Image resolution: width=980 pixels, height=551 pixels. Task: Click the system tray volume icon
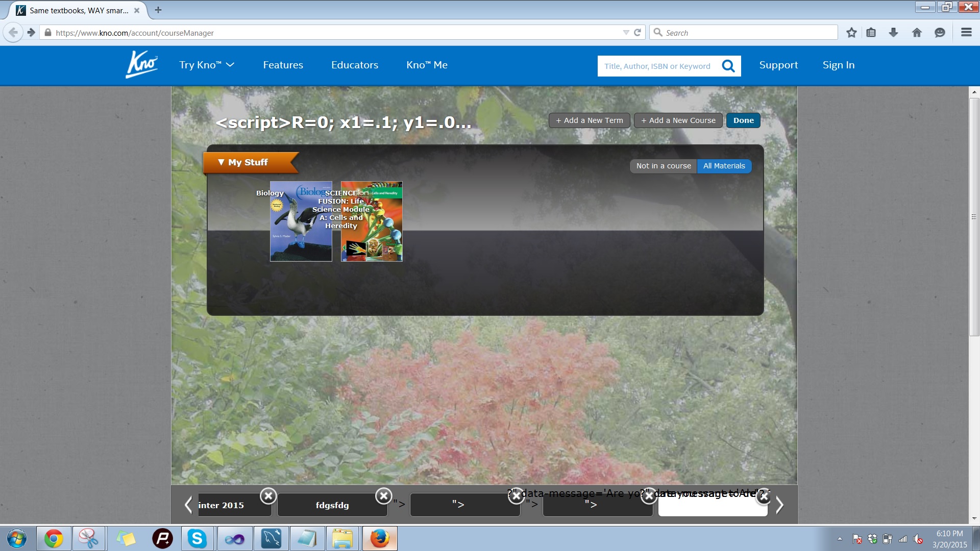tap(918, 539)
